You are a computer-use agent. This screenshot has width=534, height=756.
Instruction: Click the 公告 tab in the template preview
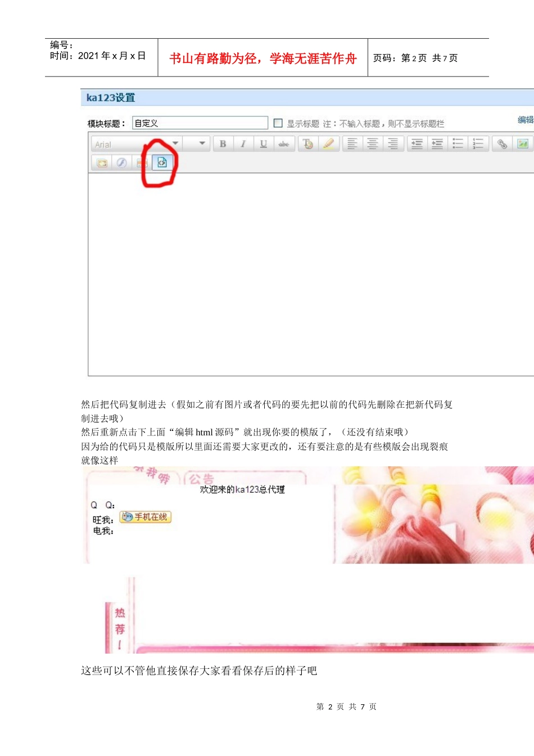click(x=201, y=479)
